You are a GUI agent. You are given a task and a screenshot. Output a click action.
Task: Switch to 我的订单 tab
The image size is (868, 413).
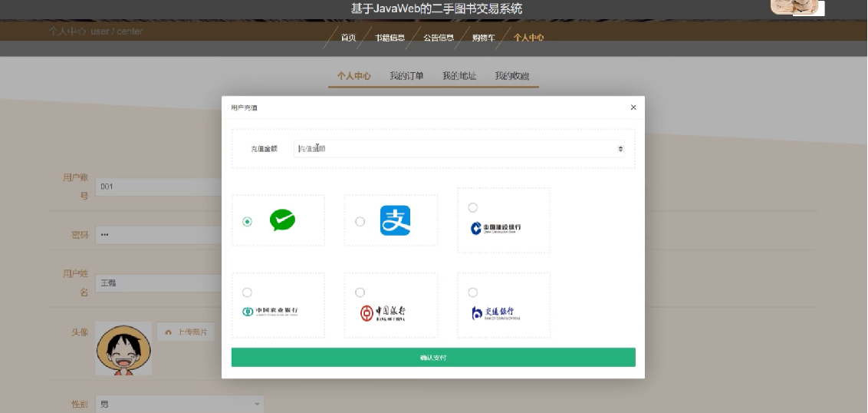pyautogui.click(x=406, y=76)
